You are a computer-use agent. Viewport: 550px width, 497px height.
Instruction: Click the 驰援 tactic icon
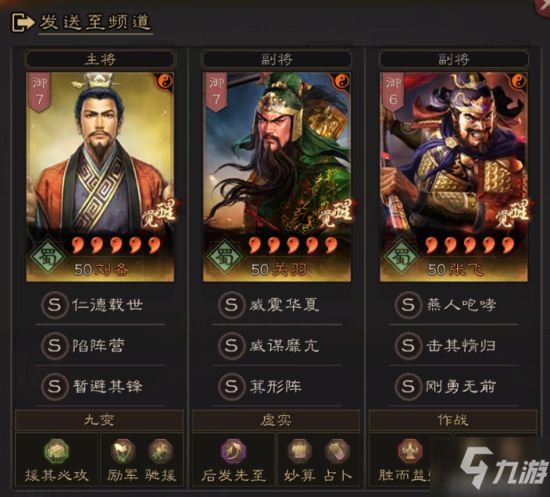160,451
